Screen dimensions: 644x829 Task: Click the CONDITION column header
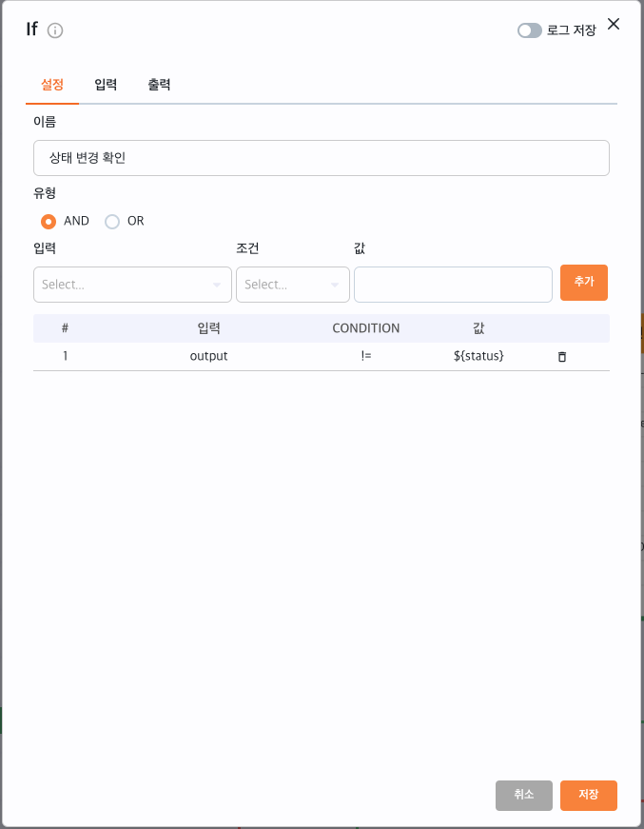click(366, 328)
